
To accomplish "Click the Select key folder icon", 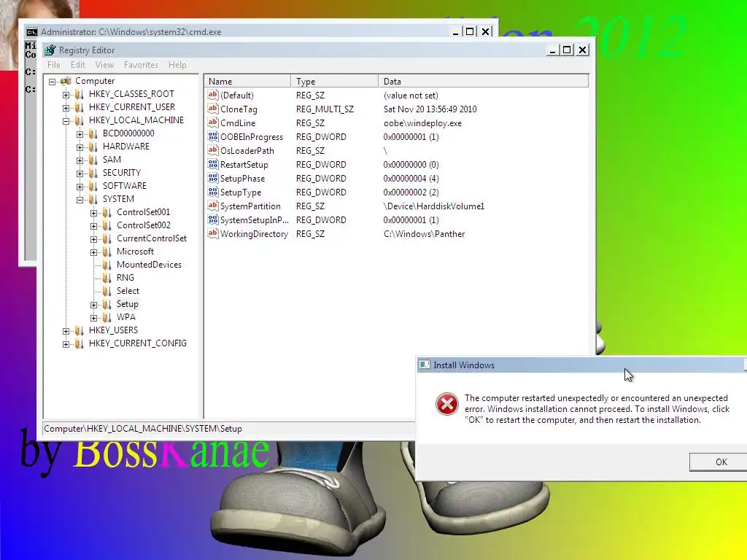I will [x=107, y=291].
